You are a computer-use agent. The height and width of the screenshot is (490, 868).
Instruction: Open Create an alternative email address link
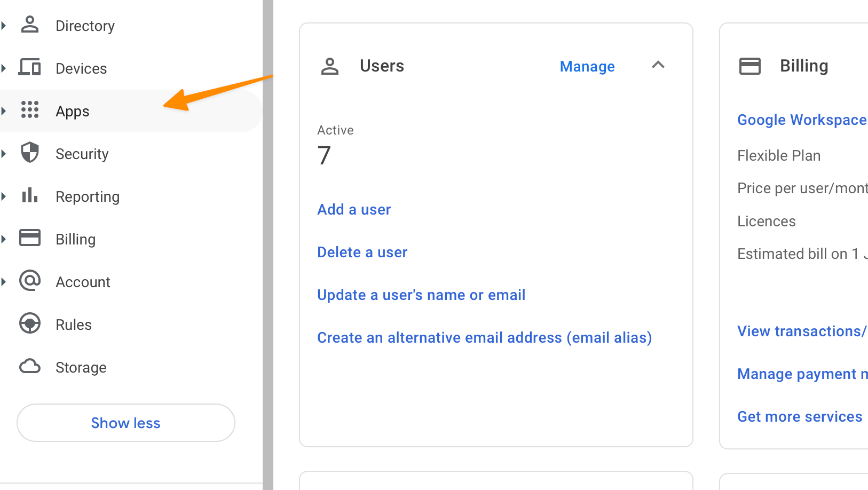tap(484, 338)
